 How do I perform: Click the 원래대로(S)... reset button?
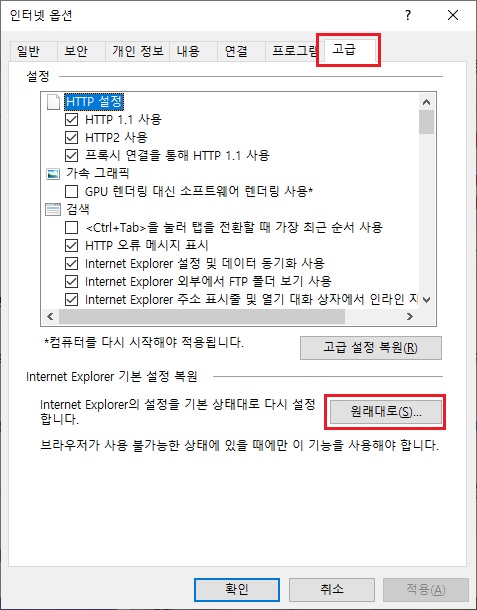pyautogui.click(x=386, y=412)
